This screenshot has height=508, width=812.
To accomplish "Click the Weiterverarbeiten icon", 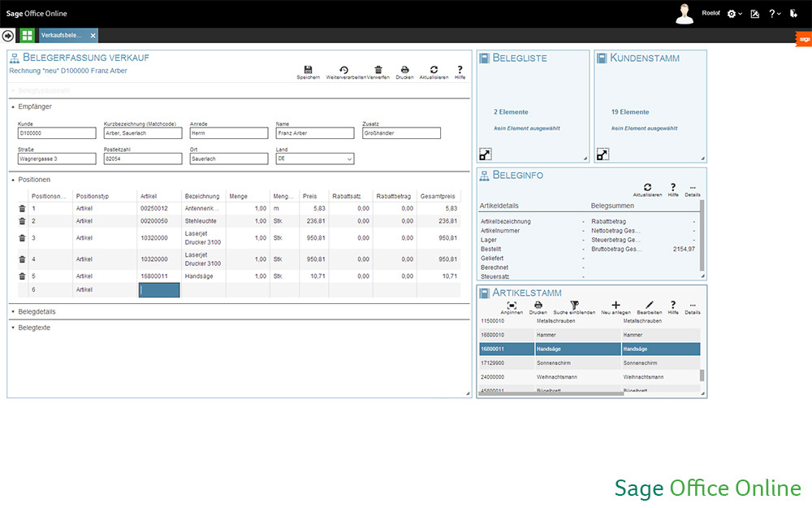I will pyautogui.click(x=344, y=72).
